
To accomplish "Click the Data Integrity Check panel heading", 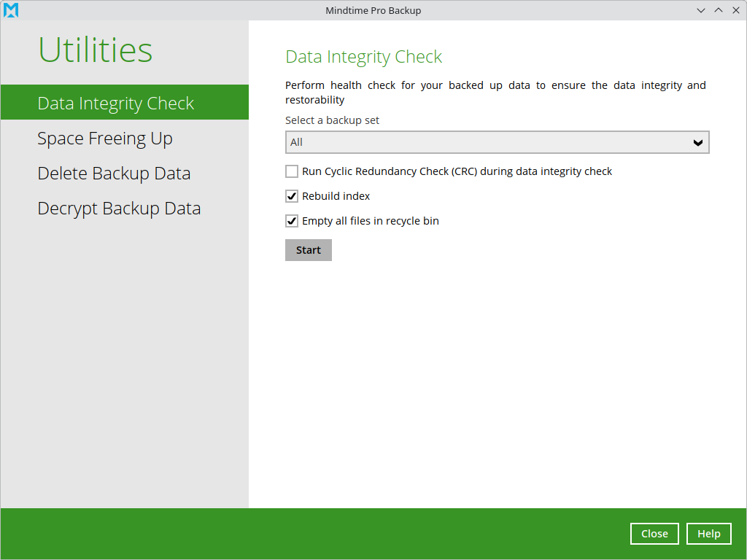I will point(363,57).
